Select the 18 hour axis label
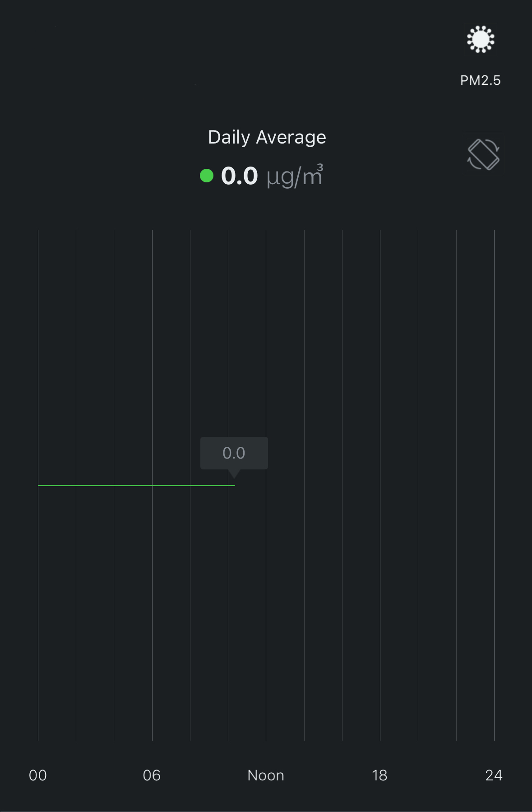Viewport: 532px width, 812px height. (x=379, y=775)
